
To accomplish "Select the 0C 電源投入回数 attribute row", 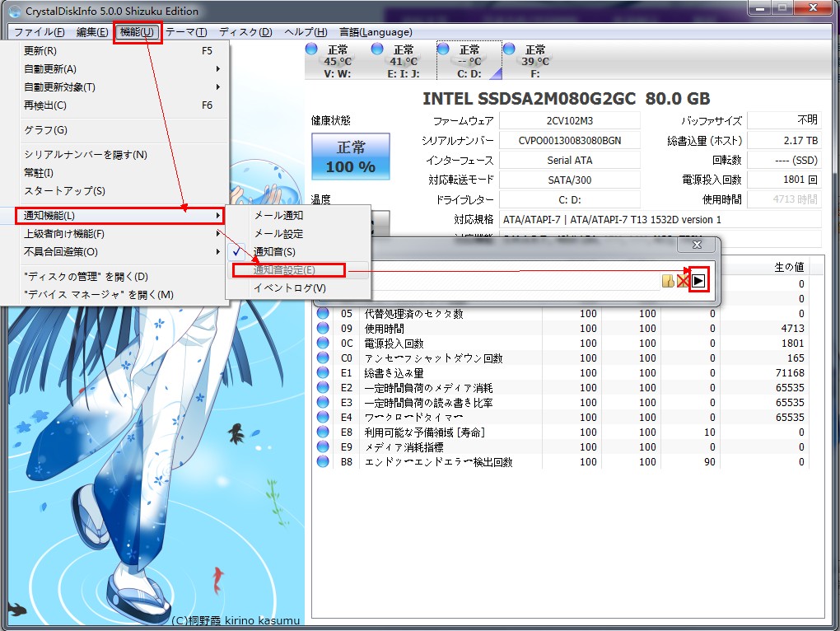I will 561,344.
